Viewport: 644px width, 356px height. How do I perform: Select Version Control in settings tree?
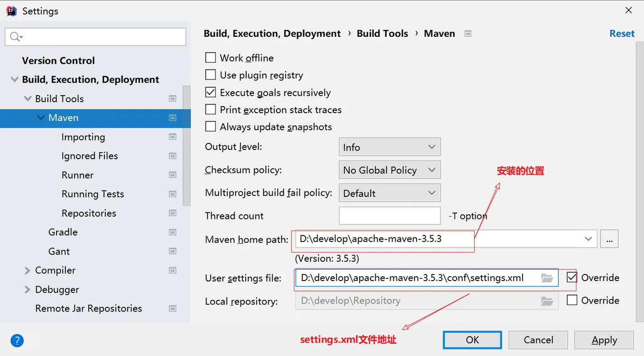click(x=58, y=61)
